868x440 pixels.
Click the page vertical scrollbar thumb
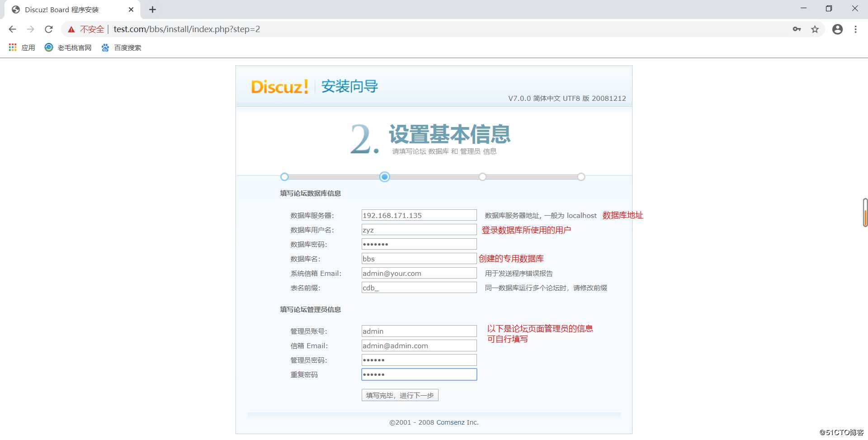(x=865, y=213)
